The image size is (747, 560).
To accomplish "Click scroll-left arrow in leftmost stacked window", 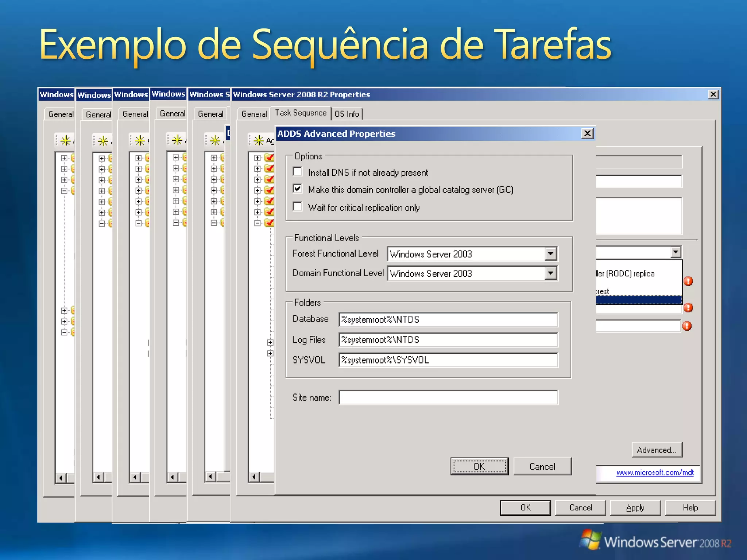I will click(61, 478).
